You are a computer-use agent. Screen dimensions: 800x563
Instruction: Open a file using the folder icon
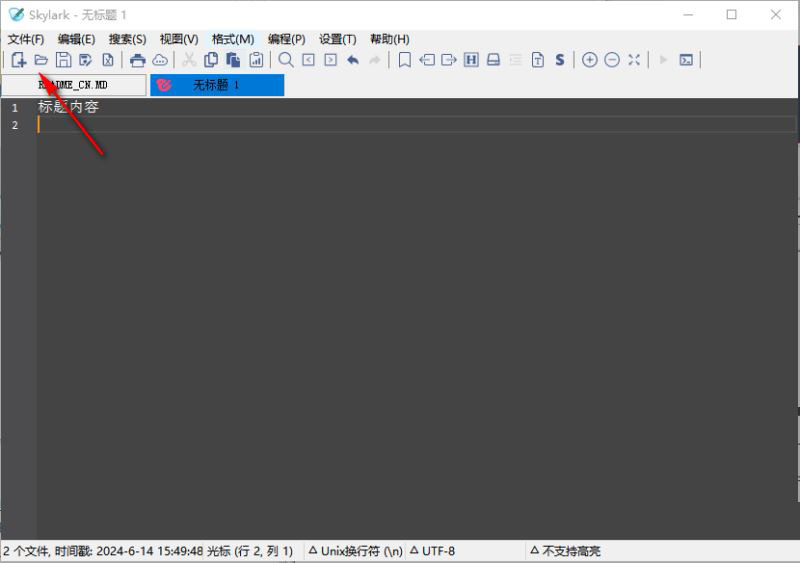point(41,60)
